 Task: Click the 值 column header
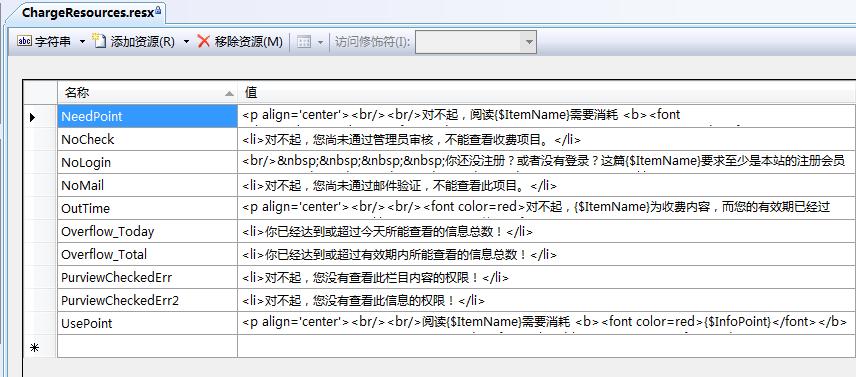tap(546, 93)
